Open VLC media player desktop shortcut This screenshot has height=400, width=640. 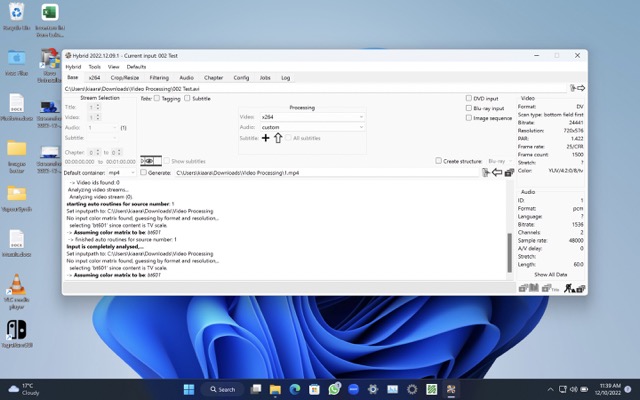(x=17, y=283)
